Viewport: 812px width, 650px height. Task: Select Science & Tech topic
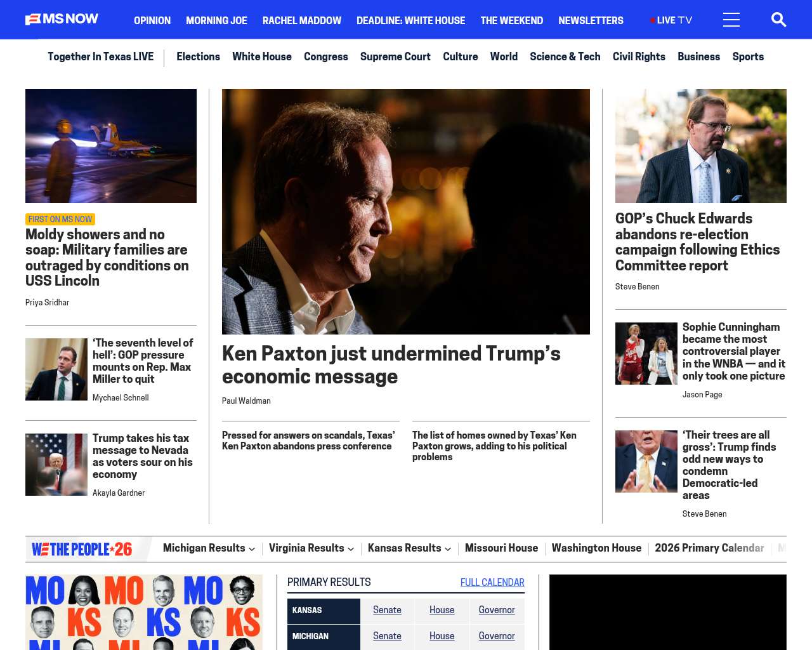[x=565, y=56]
